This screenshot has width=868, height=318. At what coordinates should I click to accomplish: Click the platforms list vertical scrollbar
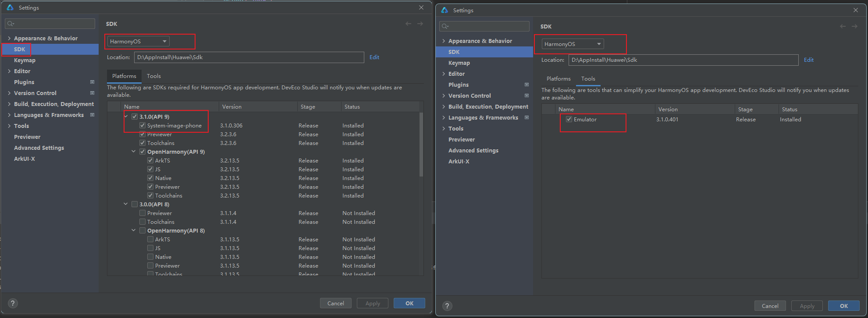421,145
